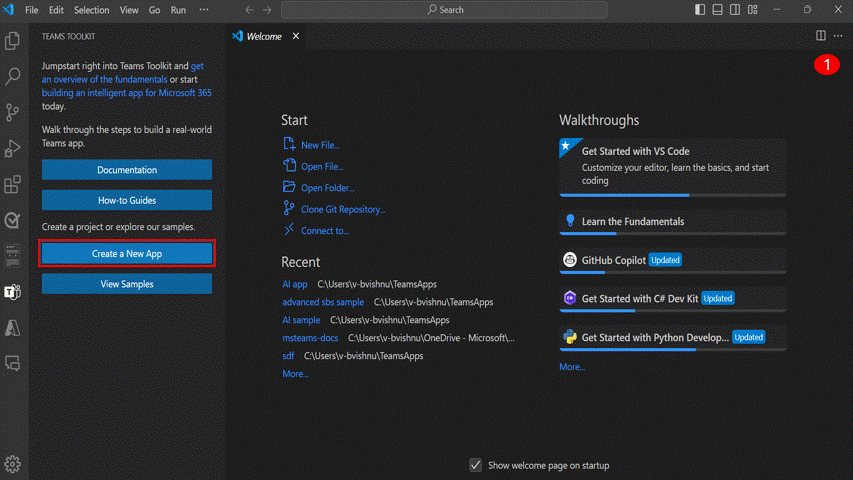This screenshot has height=480, width=853.
Task: Split the editor to the right
Action: tap(821, 36)
